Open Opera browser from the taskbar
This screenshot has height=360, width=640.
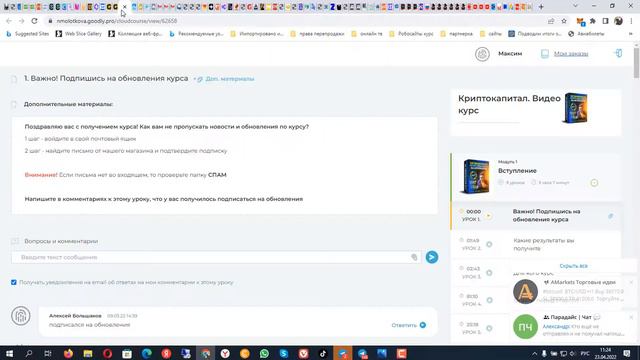(x=107, y=353)
